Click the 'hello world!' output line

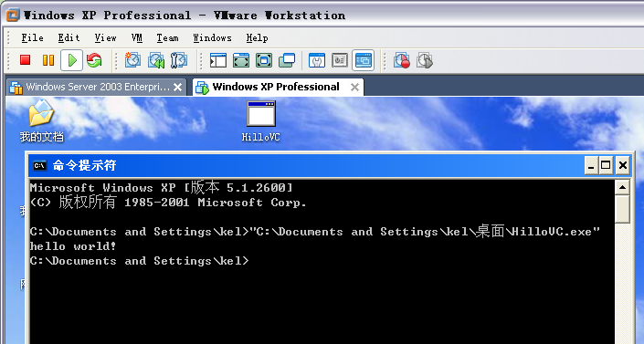[x=73, y=246]
